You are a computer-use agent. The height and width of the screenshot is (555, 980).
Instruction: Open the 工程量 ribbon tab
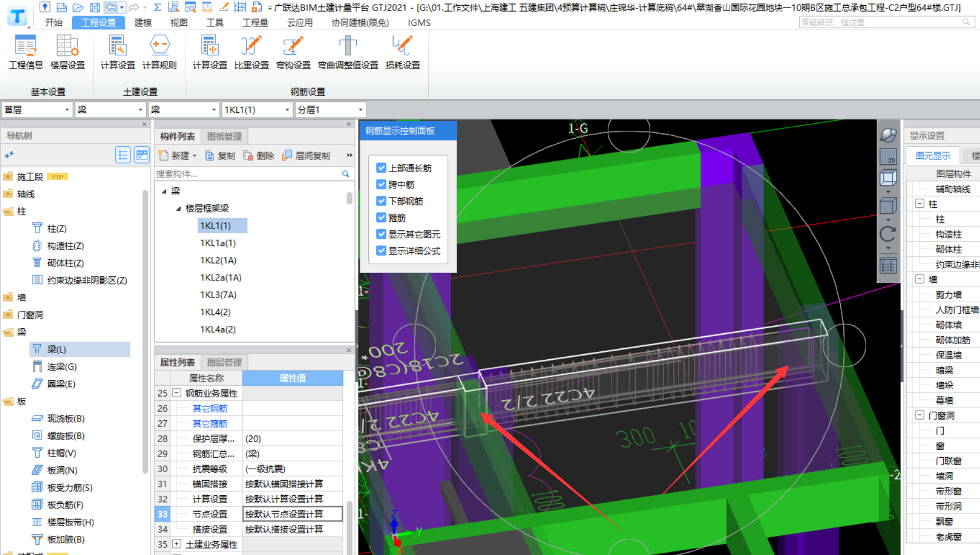[x=255, y=22]
